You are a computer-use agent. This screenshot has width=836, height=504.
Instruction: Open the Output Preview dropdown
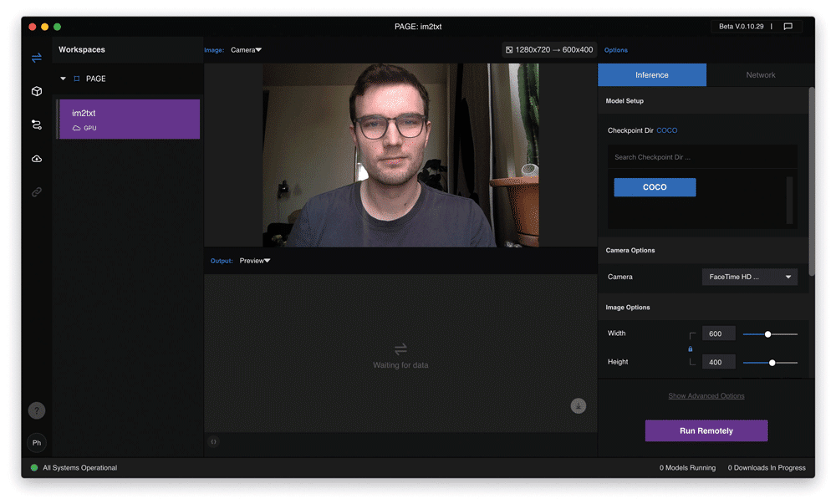point(254,261)
